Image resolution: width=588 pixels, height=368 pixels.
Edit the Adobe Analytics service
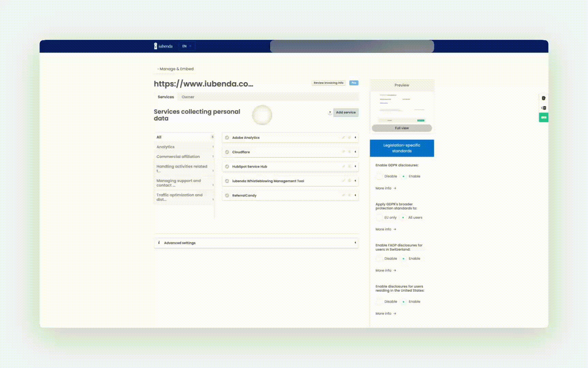click(343, 137)
